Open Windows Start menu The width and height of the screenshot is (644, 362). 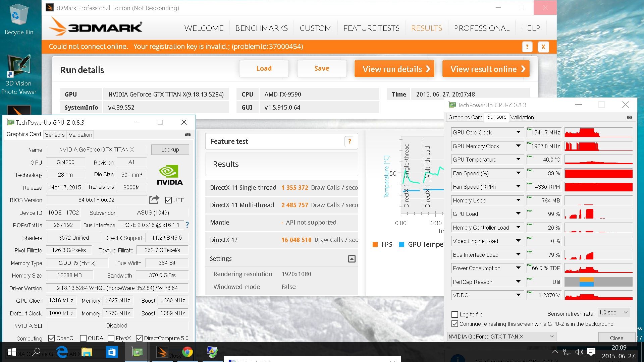pos(12,352)
